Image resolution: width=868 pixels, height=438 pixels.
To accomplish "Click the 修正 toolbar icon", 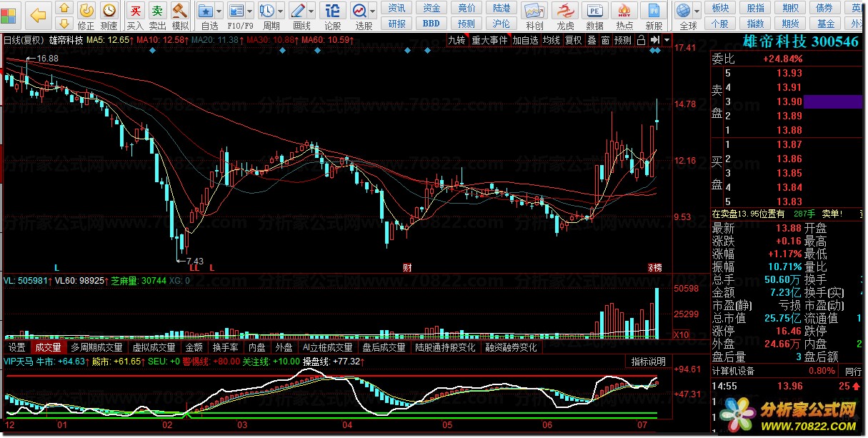I will pyautogui.click(x=86, y=15).
